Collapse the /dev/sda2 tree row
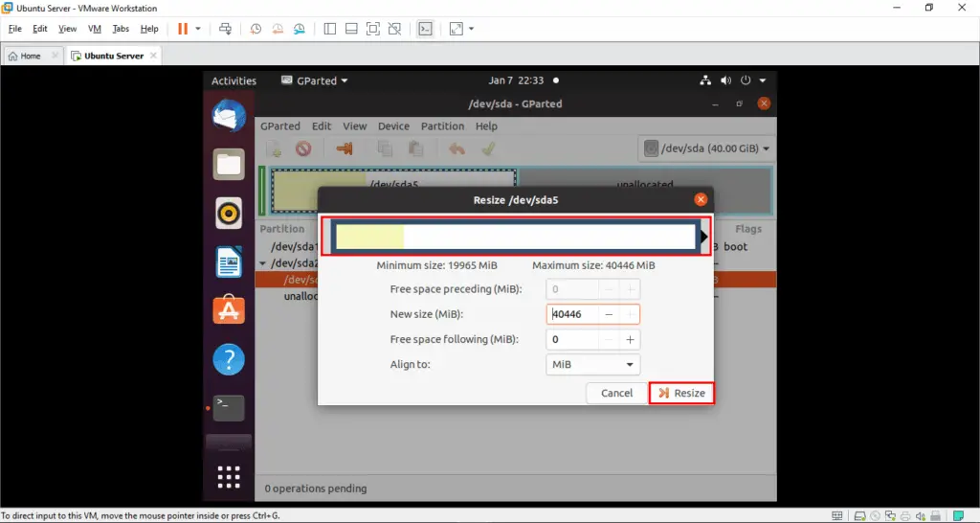Screen dimensions: 980x523 [262, 263]
